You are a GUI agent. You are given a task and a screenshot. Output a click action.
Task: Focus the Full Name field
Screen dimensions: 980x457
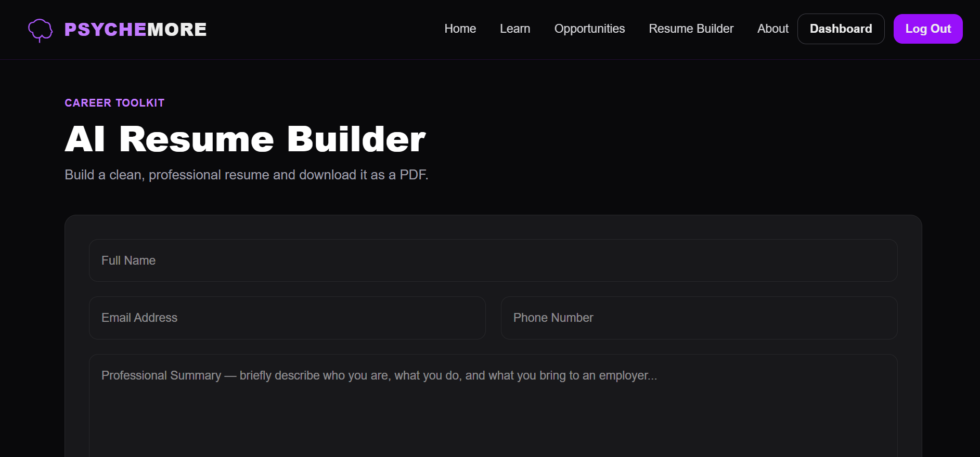pyautogui.click(x=493, y=260)
